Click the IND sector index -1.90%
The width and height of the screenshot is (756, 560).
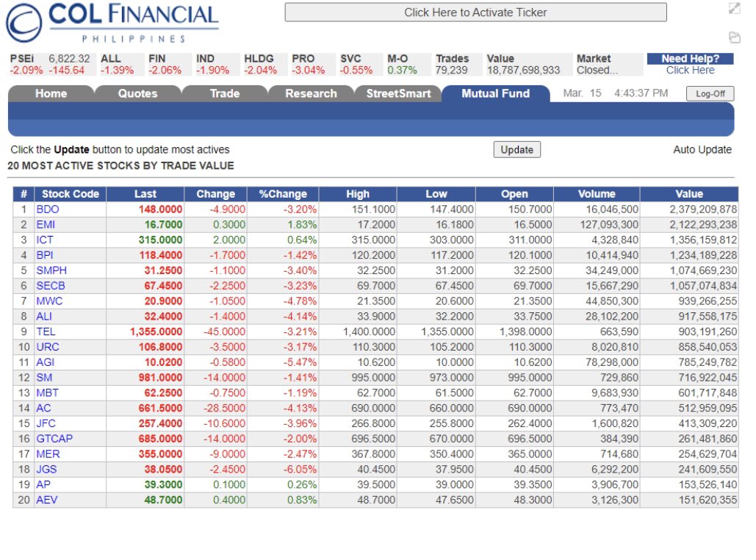[212, 71]
